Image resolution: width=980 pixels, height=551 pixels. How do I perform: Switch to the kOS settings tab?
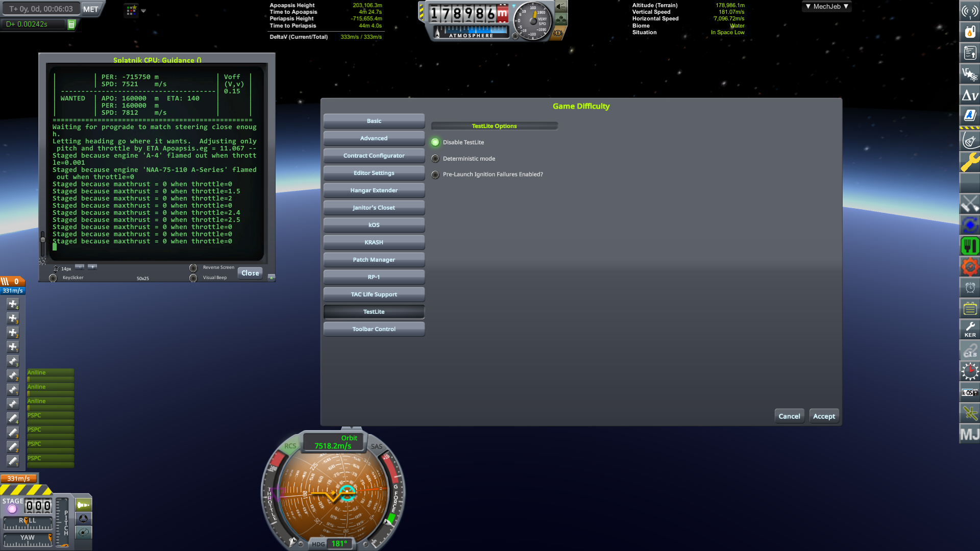tap(374, 225)
